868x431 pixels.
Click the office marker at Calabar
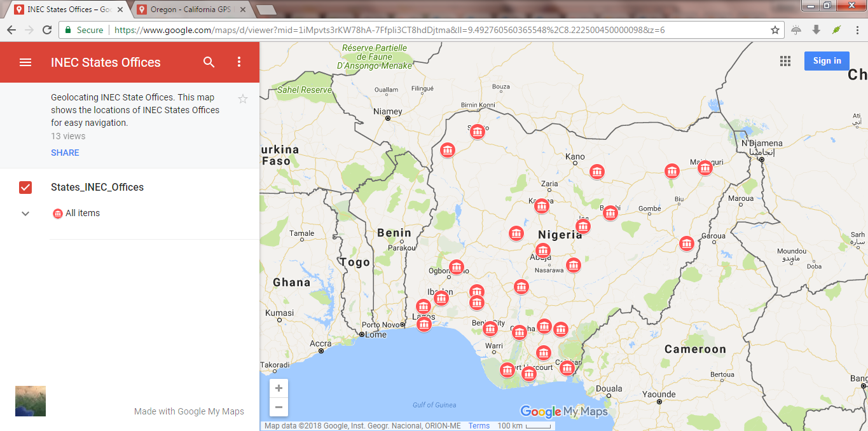click(x=567, y=368)
